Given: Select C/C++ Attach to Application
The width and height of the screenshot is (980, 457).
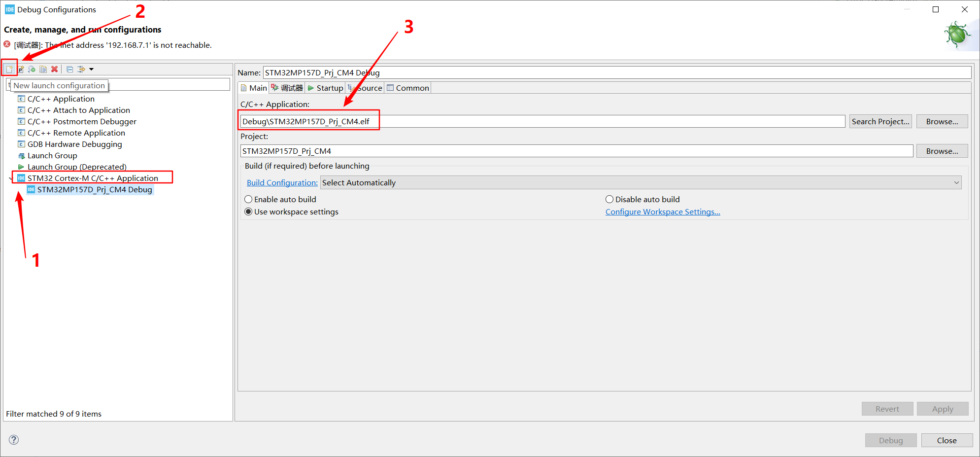Looking at the screenshot, I should 79,110.
